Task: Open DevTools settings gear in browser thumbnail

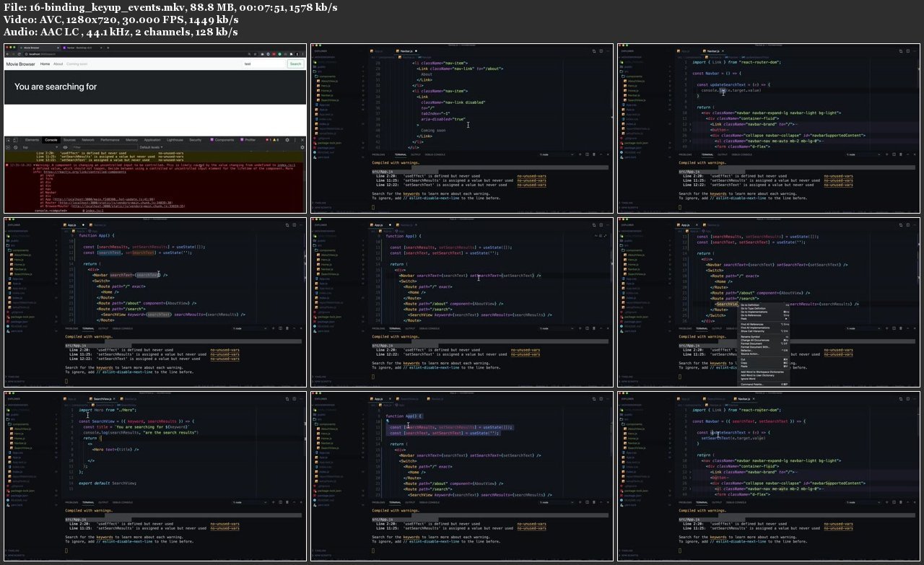Action: (x=287, y=140)
